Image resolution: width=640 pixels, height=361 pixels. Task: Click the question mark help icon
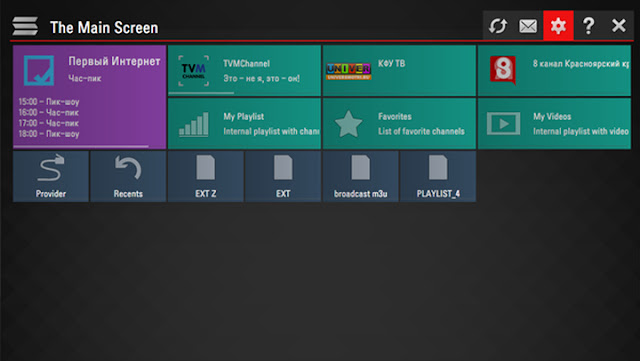[588, 26]
